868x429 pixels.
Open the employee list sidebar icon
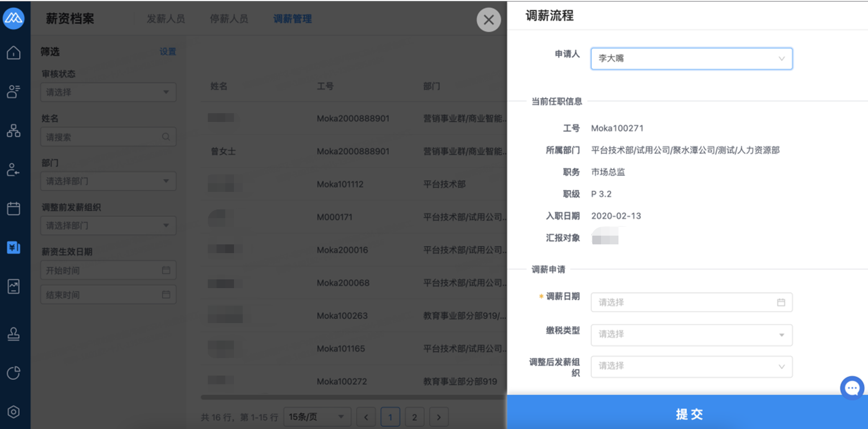[x=14, y=91]
